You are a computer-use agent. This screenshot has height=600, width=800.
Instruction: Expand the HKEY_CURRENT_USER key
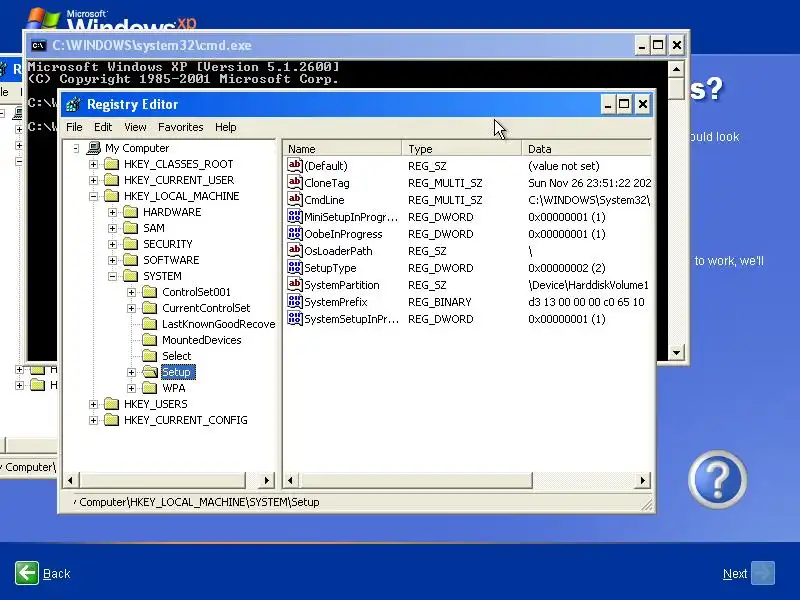pyautogui.click(x=93, y=180)
